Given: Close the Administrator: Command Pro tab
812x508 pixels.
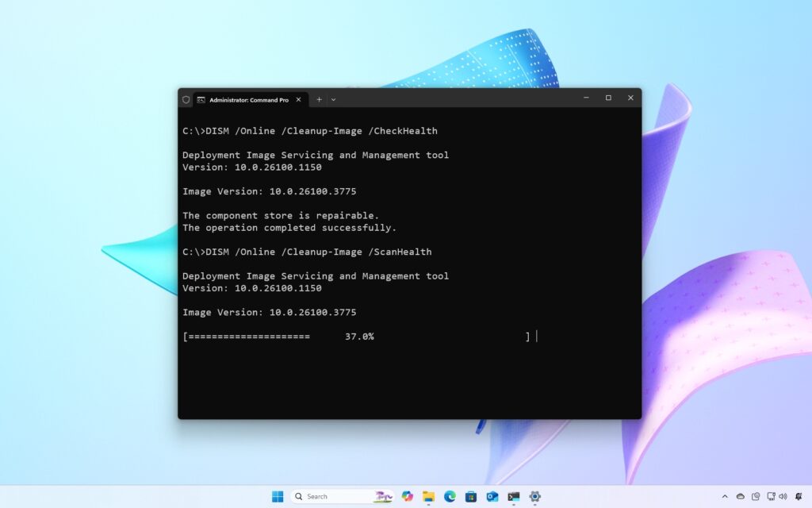Looking at the screenshot, I should [298, 98].
